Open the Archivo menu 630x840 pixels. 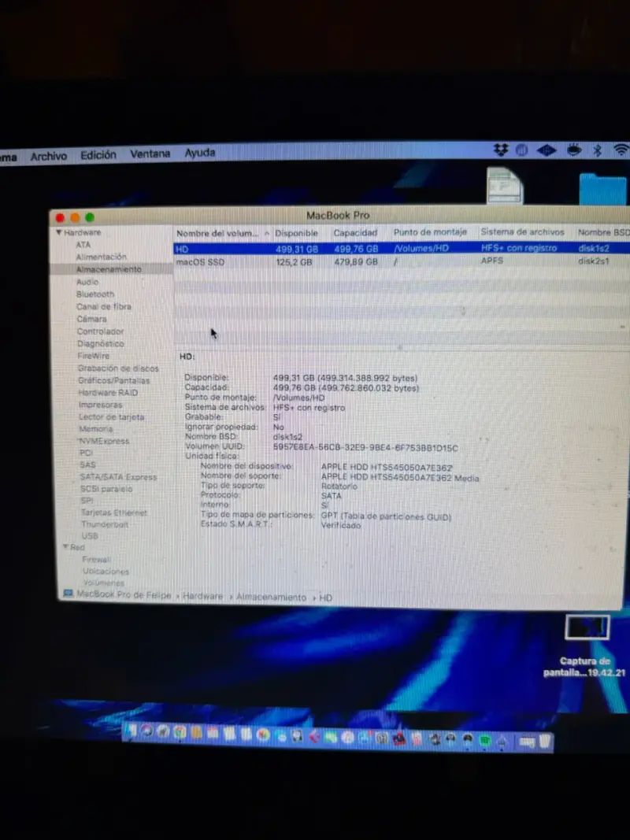49,157
